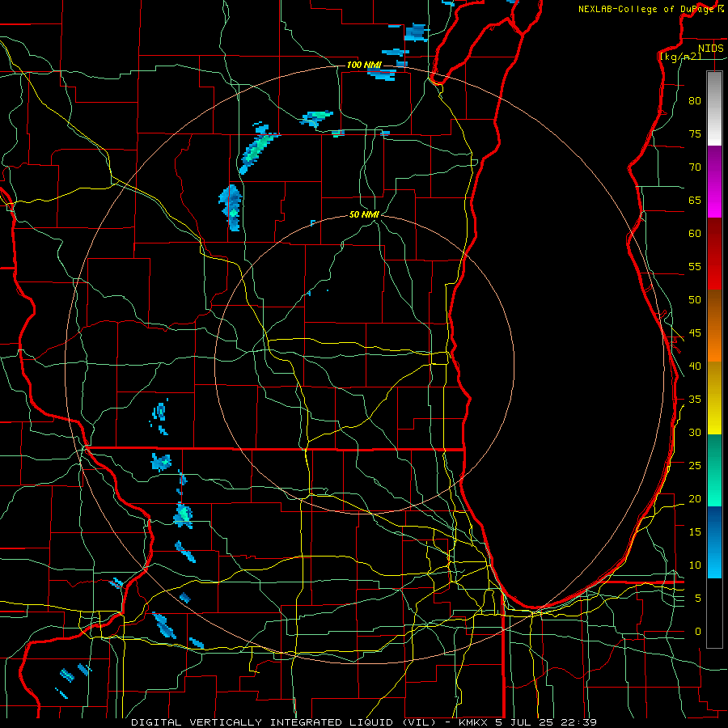Pick the magenta-purple segment of the color bar
728x728 pixels.
(714, 182)
